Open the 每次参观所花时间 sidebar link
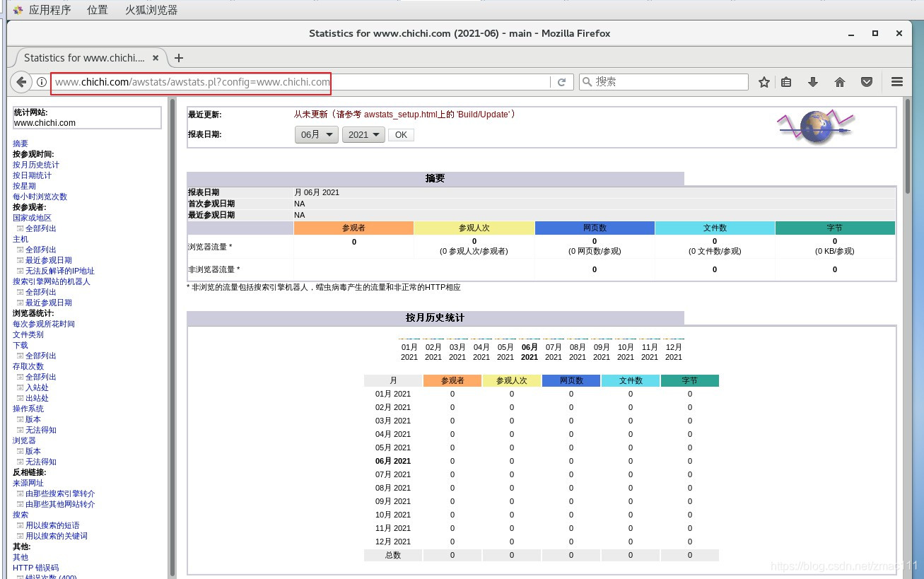 click(44, 324)
